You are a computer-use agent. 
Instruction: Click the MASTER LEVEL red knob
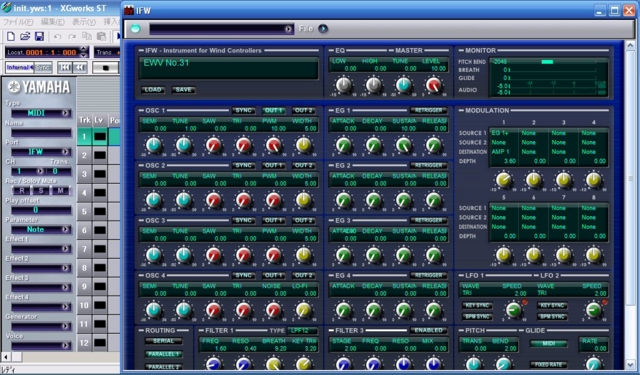433,85
